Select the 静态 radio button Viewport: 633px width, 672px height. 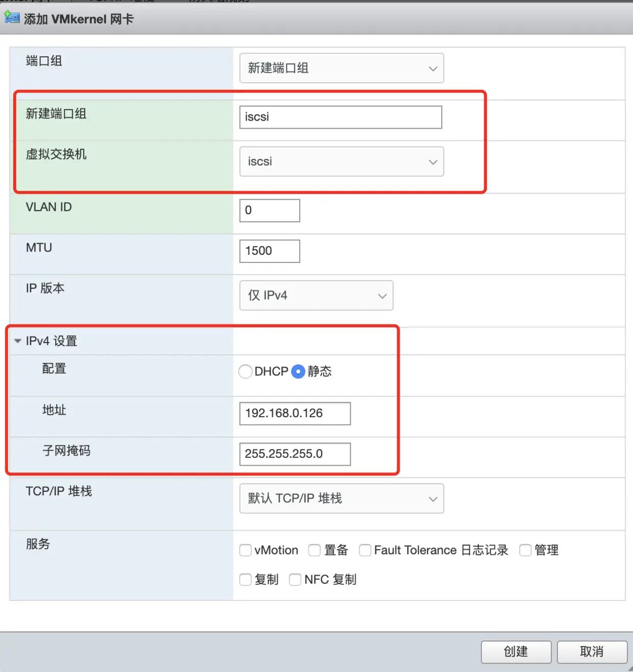coord(298,371)
